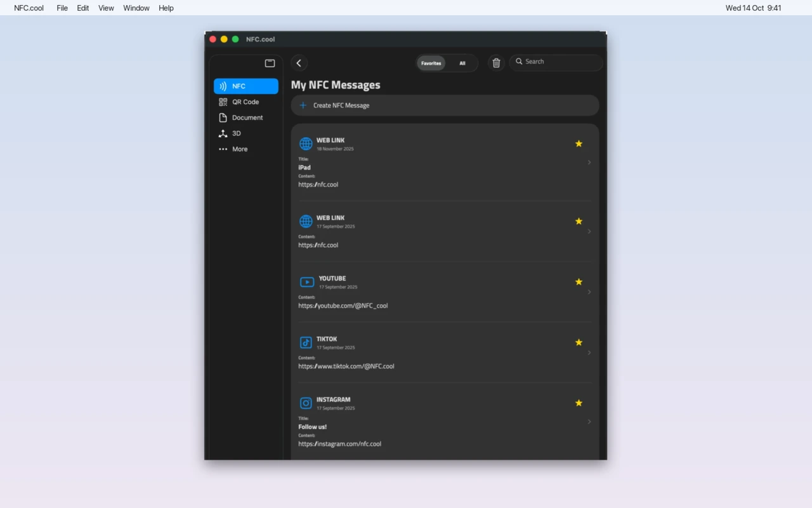Click the Instagram camera icon
Viewport: 812px width, 508px height.
point(306,403)
